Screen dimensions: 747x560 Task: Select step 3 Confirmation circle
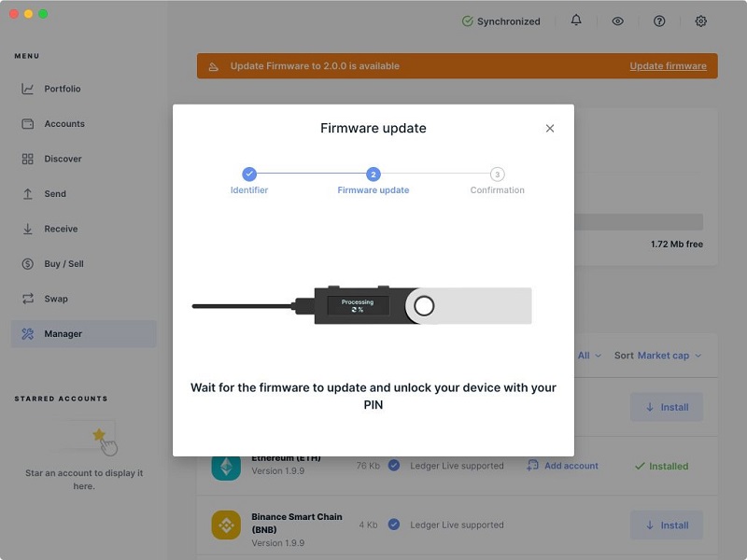(x=498, y=175)
